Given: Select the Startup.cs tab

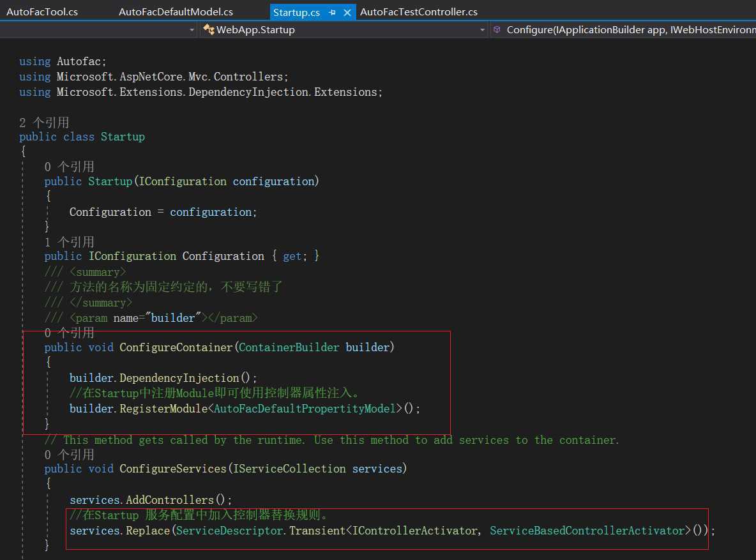Looking at the screenshot, I should [x=296, y=13].
